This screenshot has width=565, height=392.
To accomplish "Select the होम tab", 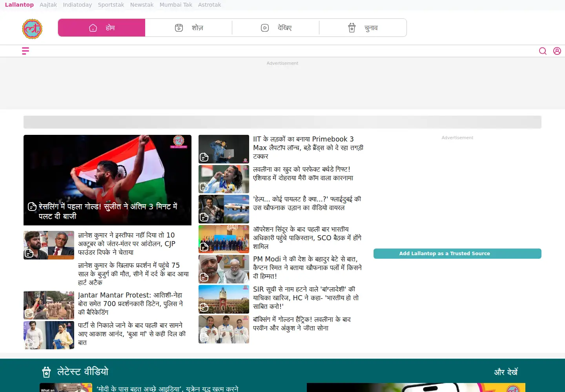I will click(x=102, y=28).
